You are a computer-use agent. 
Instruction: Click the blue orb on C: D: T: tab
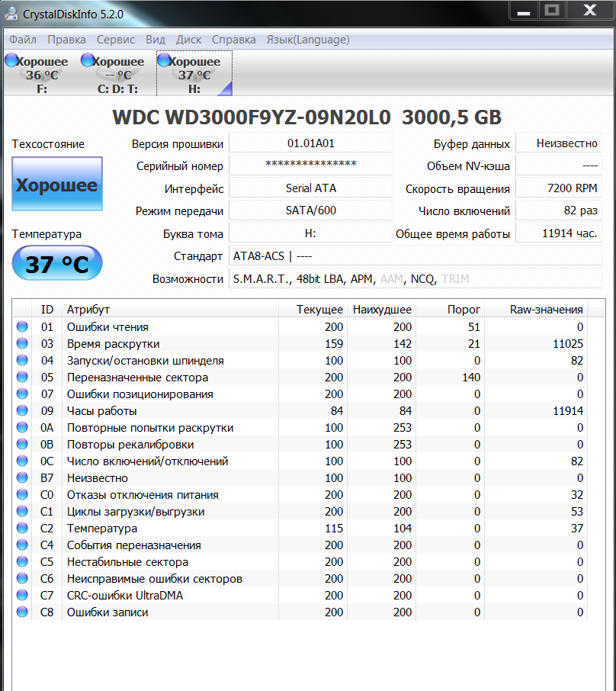[88, 60]
